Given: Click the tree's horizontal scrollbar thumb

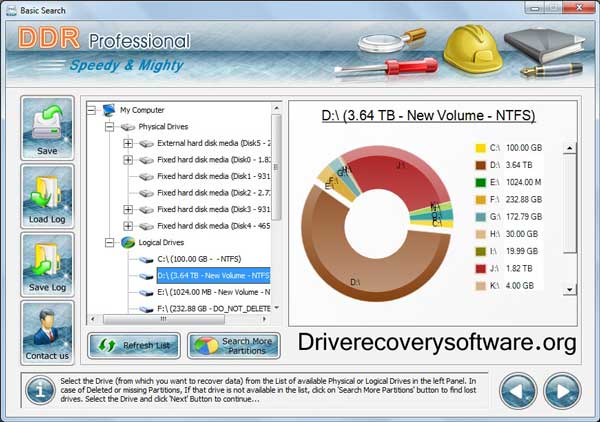Looking at the screenshot, I should point(164,319).
